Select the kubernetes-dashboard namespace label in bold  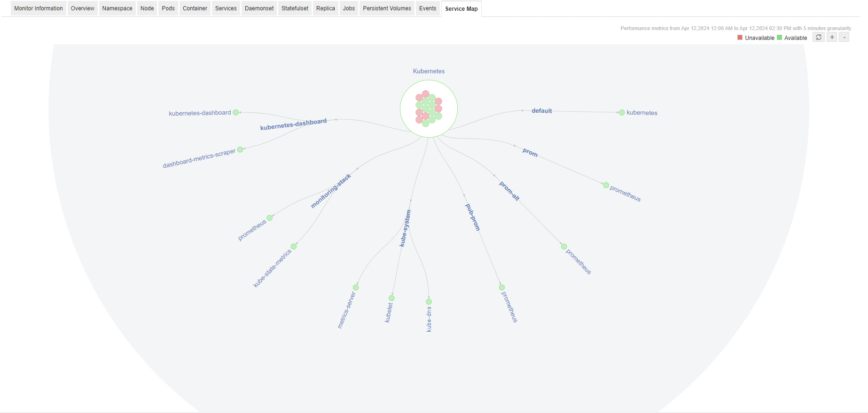coord(293,125)
